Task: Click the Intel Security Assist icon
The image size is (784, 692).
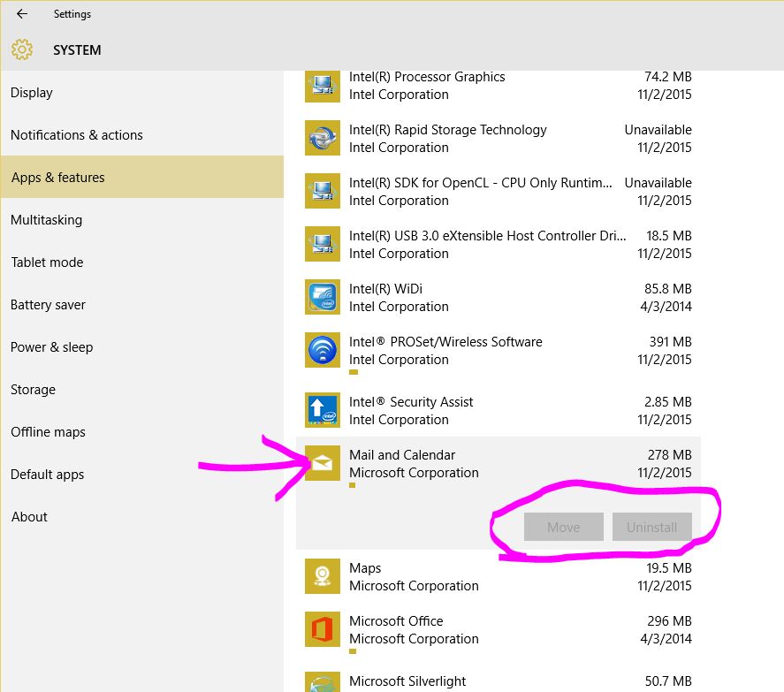Action: coord(323,410)
